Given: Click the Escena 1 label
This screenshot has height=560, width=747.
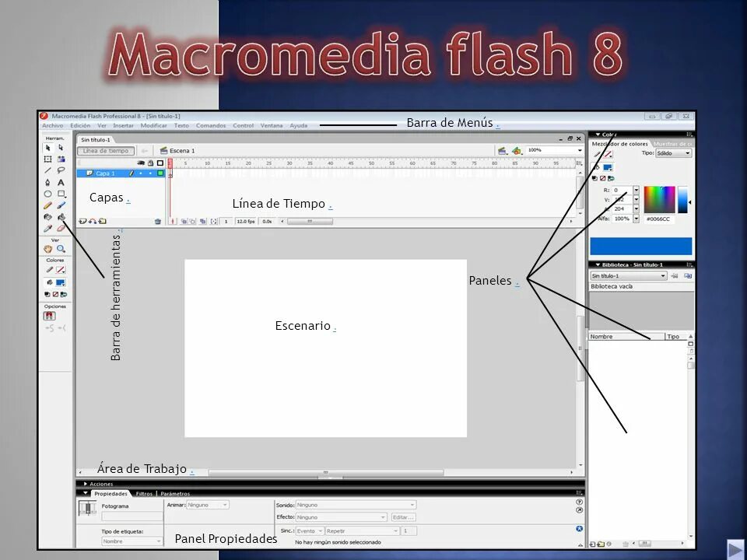Looking at the screenshot, I should pos(182,150).
